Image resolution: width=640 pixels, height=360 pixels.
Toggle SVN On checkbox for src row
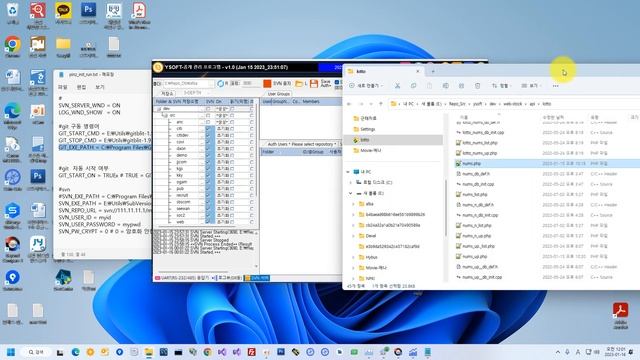[x=208, y=116]
